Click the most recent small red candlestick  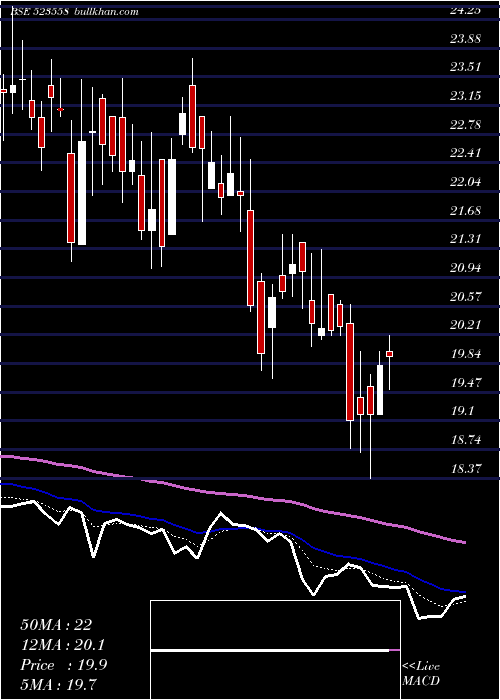click(389, 354)
